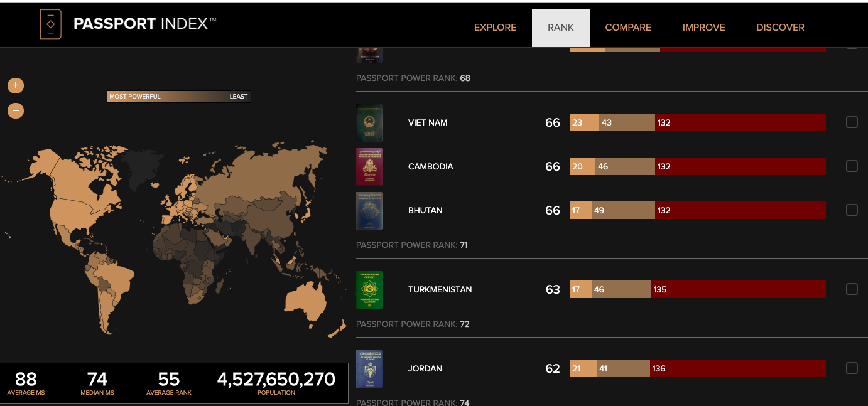This screenshot has height=406, width=868.
Task: Open the Discover menu item
Action: tap(780, 28)
